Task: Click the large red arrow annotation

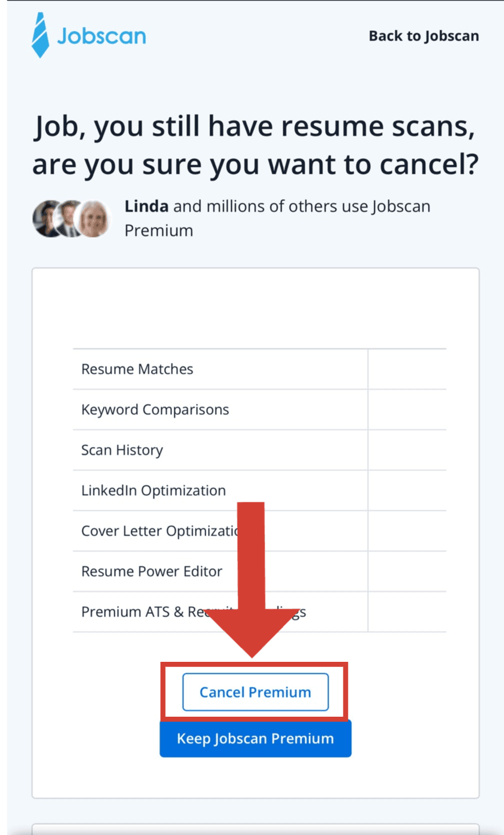Action: click(251, 577)
